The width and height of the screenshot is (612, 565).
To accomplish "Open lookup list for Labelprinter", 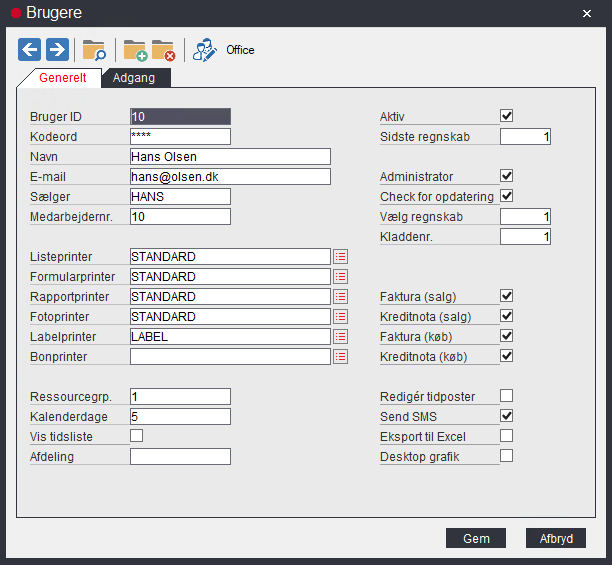I will point(341,337).
